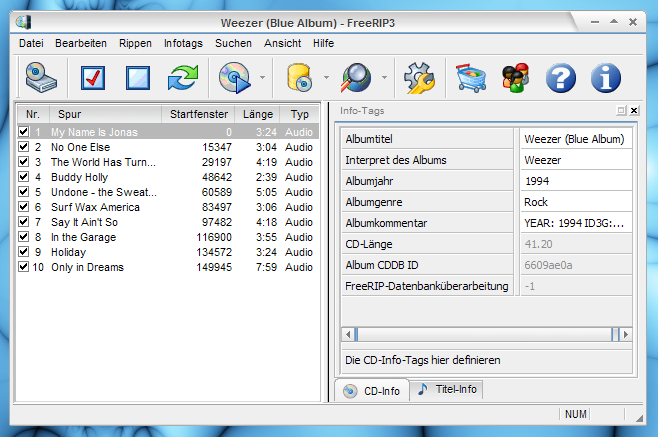Click the window resize grip corner
Image resolution: width=658 pixels, height=437 pixels.
tap(639, 417)
